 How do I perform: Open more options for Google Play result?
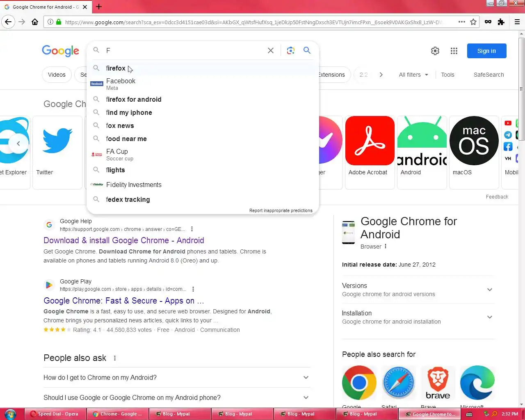coord(193,289)
